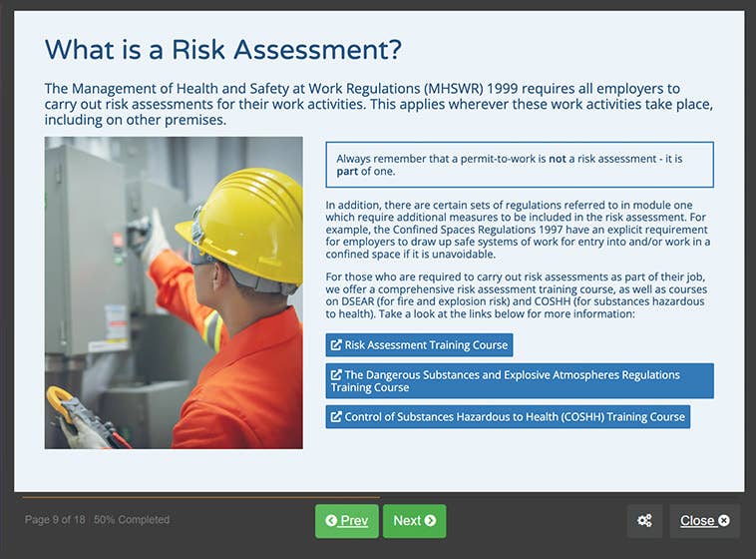Viewport: 756px width, 559px height.
Task: Advance to the next page with Next
Action: pos(414,521)
